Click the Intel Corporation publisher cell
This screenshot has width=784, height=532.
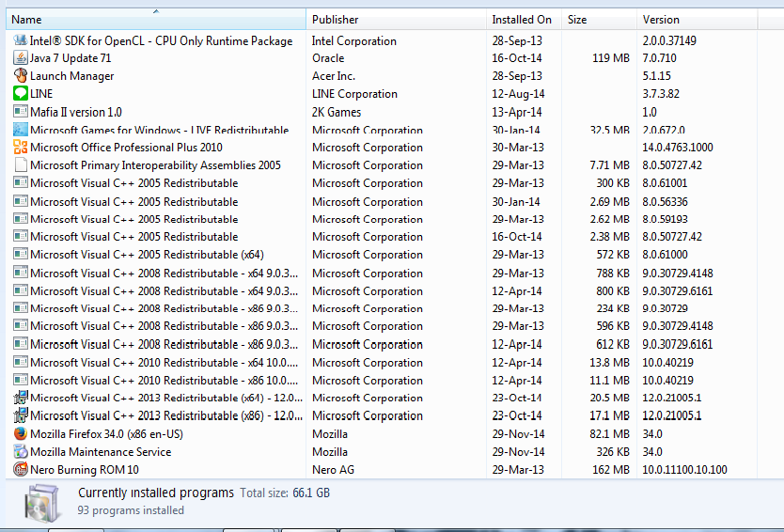pyautogui.click(x=354, y=41)
